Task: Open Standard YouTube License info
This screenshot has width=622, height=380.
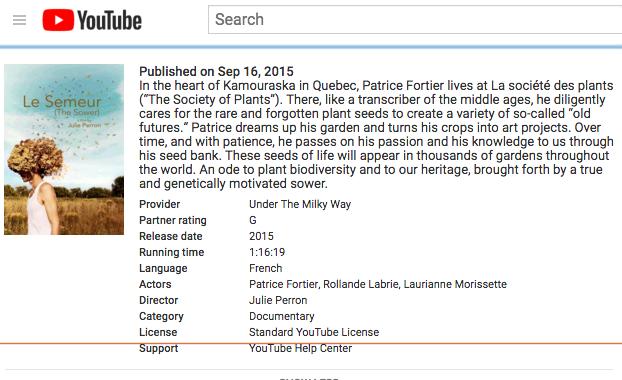Action: point(314,332)
